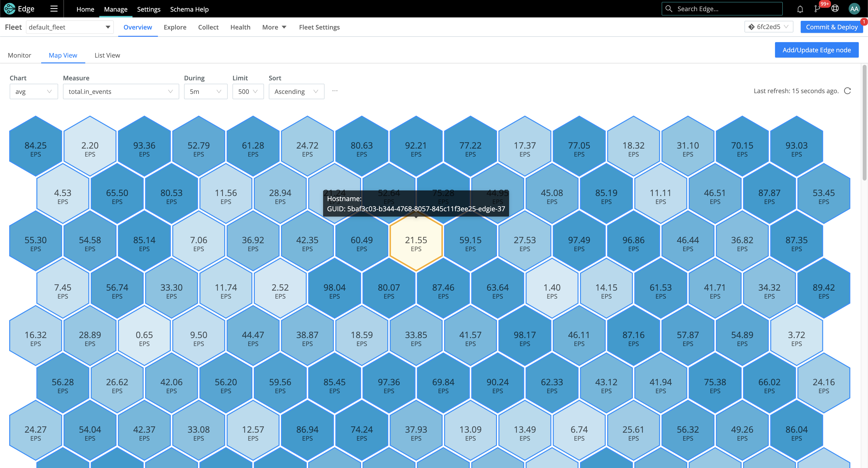The image size is (868, 468).
Task: Open the 6fc2ed5 commit version selector
Action: pyautogui.click(x=769, y=27)
